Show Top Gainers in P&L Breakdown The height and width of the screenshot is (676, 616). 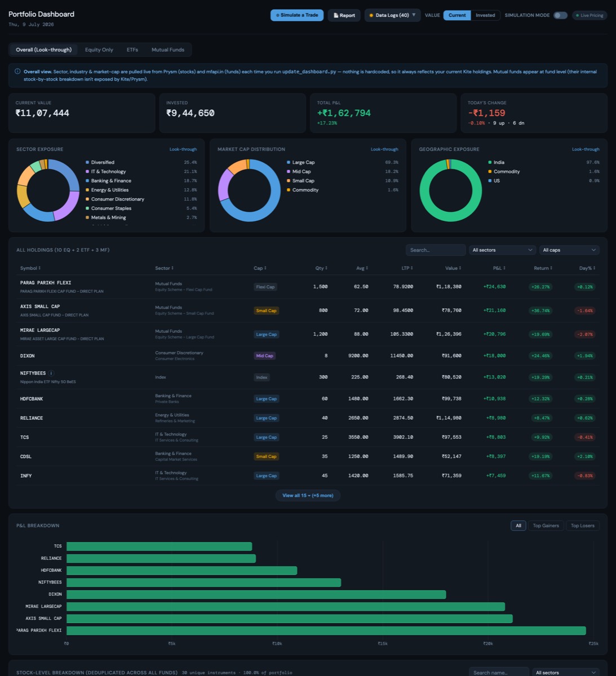(546, 526)
